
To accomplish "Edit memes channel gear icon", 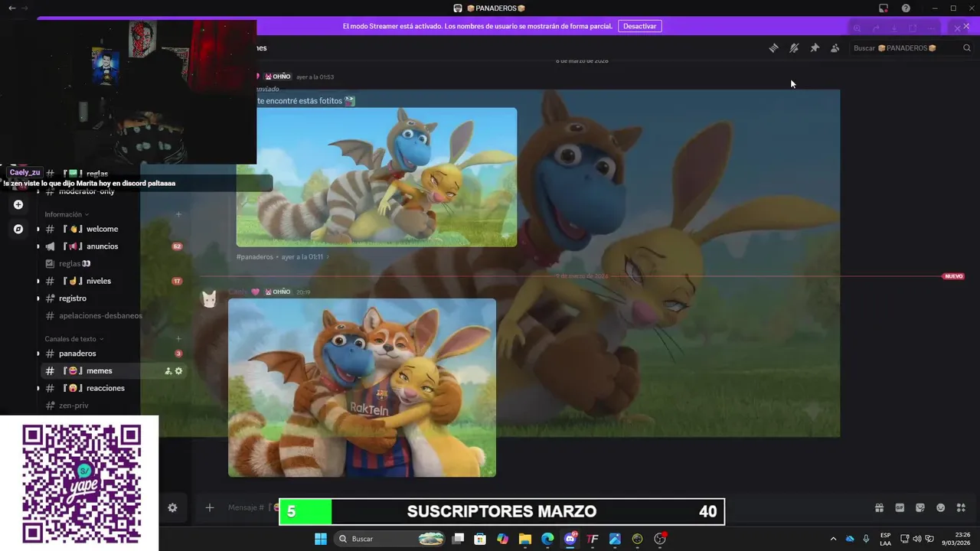I will [179, 371].
